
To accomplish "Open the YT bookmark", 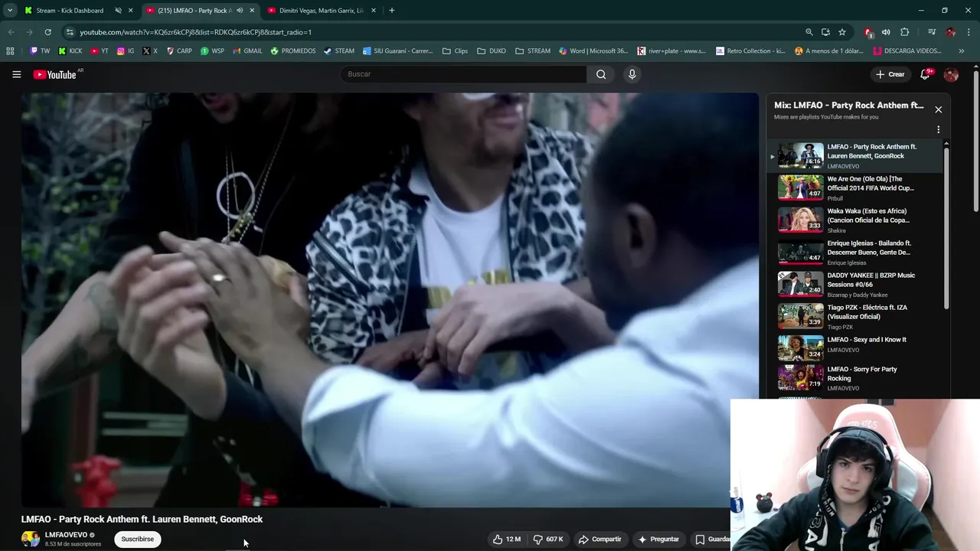I will point(100,51).
